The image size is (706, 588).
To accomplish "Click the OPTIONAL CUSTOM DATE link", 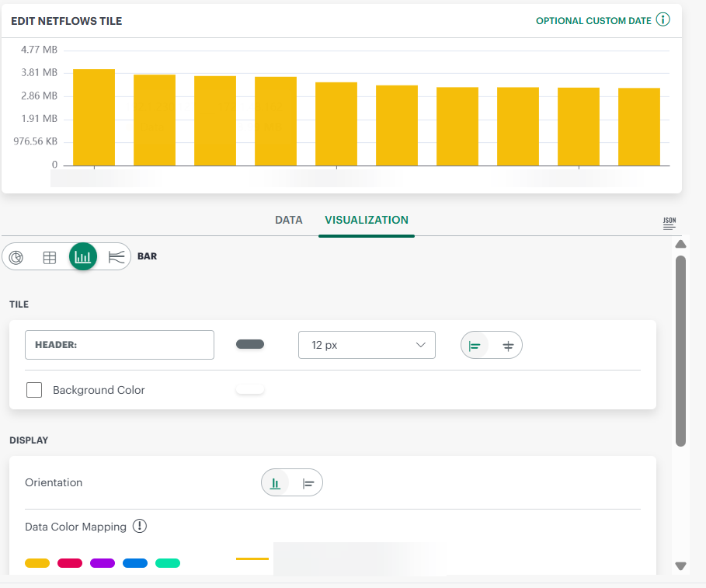I will [x=593, y=21].
